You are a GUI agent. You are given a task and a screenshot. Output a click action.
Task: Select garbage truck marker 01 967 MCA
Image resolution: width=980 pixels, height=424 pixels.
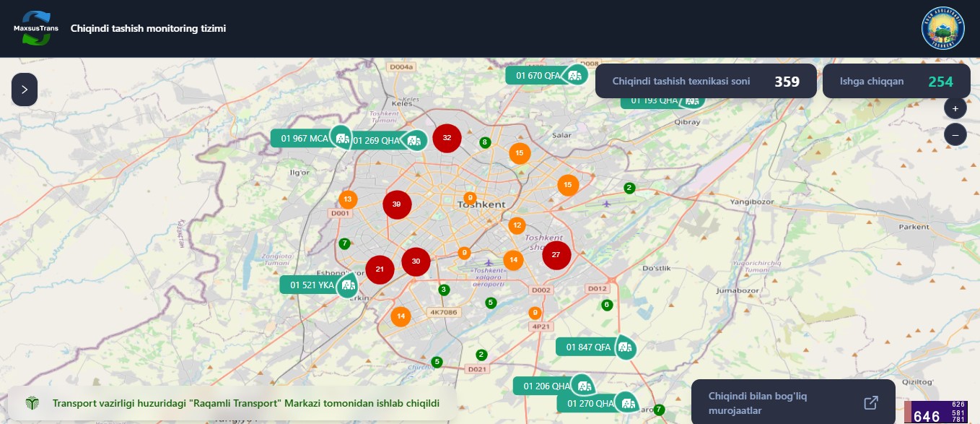(310, 138)
